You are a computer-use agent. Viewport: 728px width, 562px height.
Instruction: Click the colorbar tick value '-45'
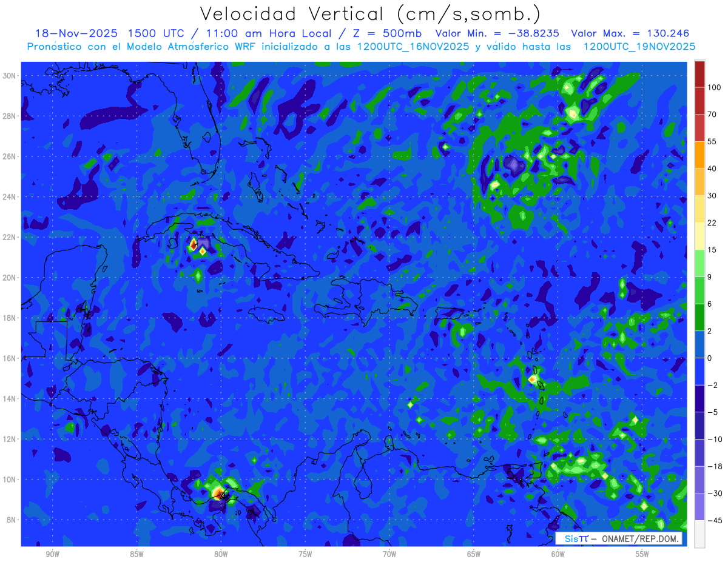715,520
